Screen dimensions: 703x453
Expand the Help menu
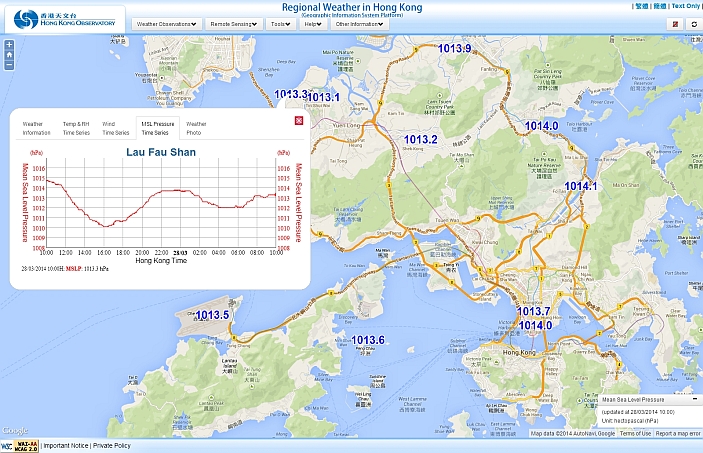[313, 23]
